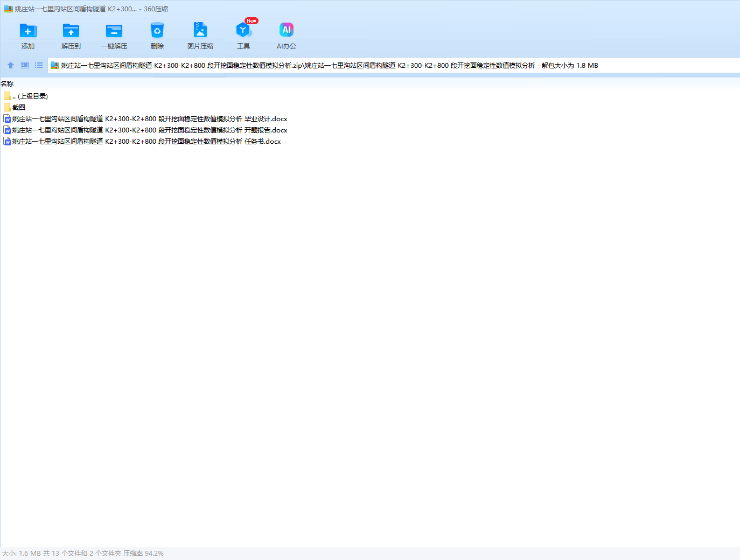Switch to the list view button
740x560 pixels.
[39, 65]
